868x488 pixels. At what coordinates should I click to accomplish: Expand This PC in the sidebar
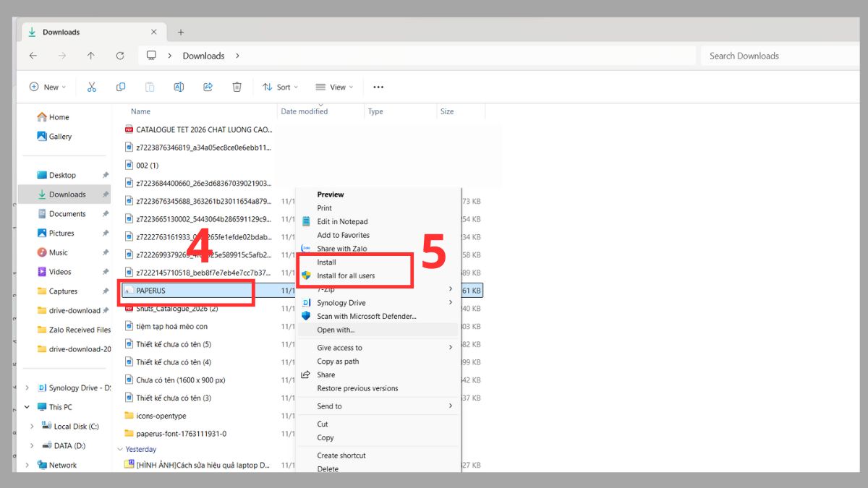coord(27,406)
